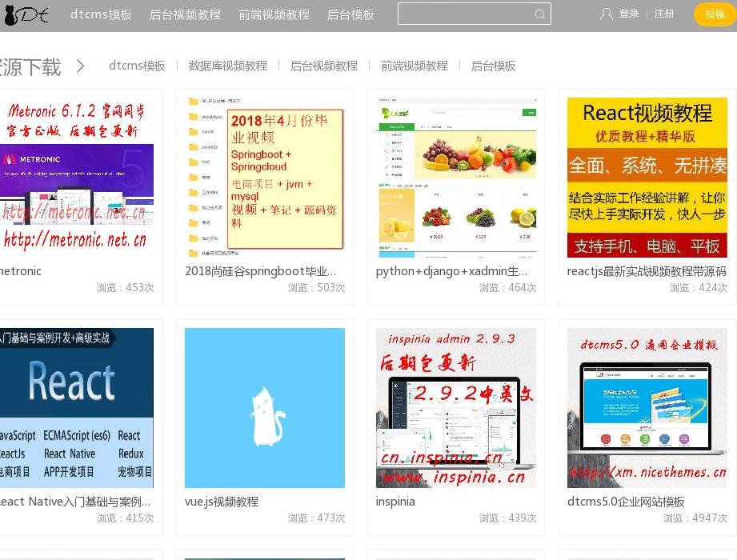737x560 pixels.
Task: Open the 2018年4月份毕业视频 Springboot thumbnail
Action: (x=265, y=178)
